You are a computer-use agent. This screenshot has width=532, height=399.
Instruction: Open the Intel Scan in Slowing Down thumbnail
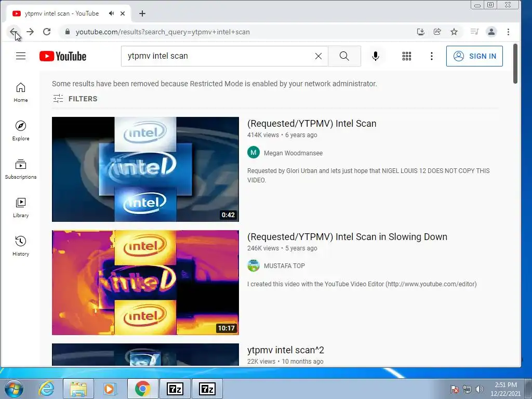coord(145,283)
